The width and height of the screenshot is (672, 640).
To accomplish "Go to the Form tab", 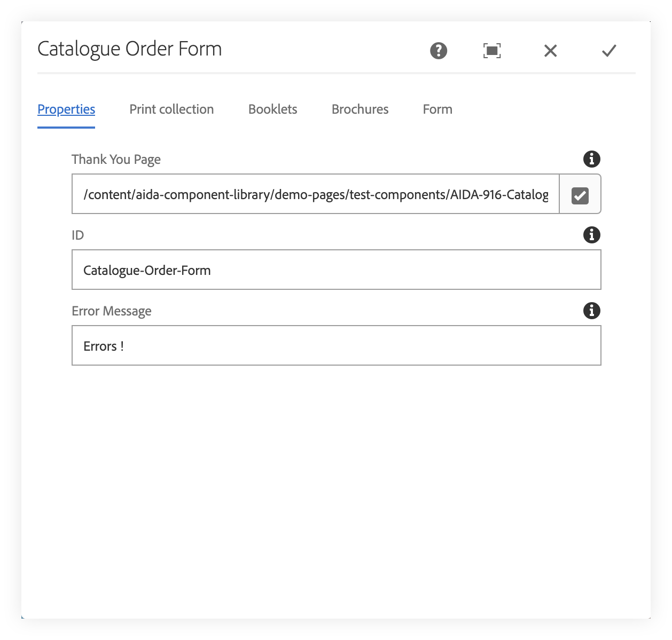I will tap(437, 109).
